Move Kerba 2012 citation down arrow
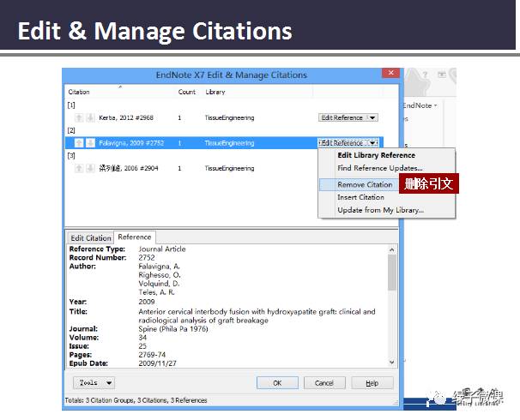520x420 pixels. click(90, 117)
